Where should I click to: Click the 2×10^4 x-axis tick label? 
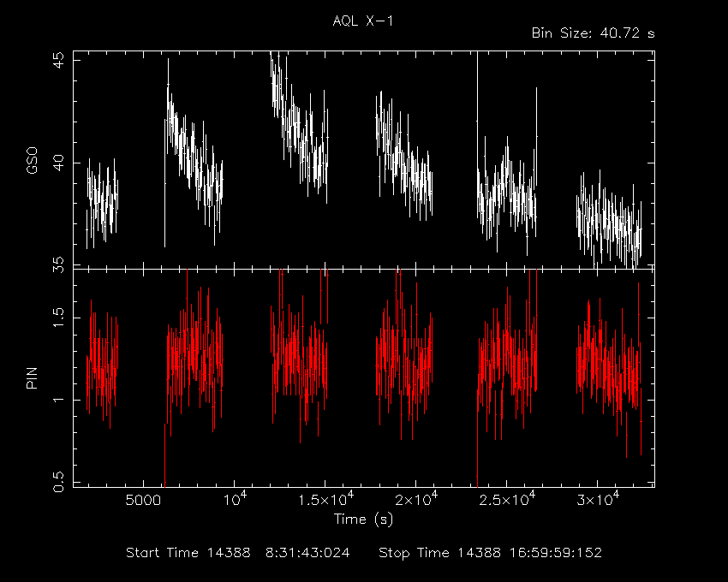coord(416,499)
